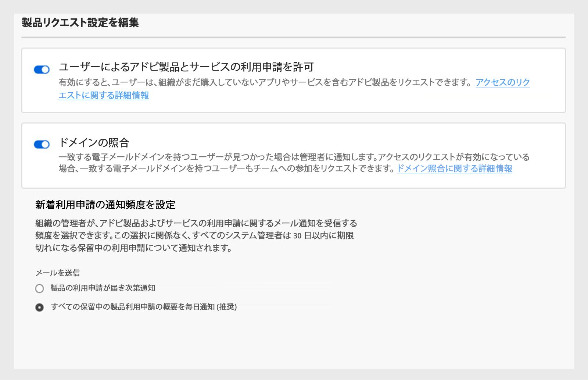Select the すべての保留中の製品利用申請の概要を毎日通知 radio option
This screenshot has height=380, width=588.
[39, 307]
